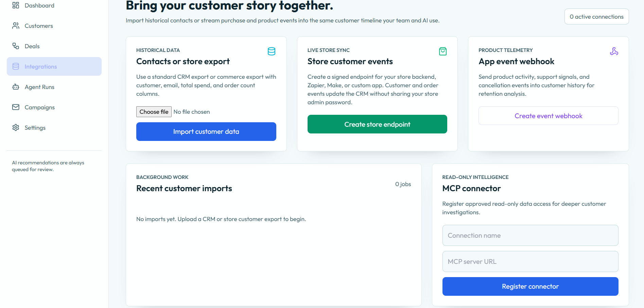Click the database icon on Historical Data card

point(272,51)
